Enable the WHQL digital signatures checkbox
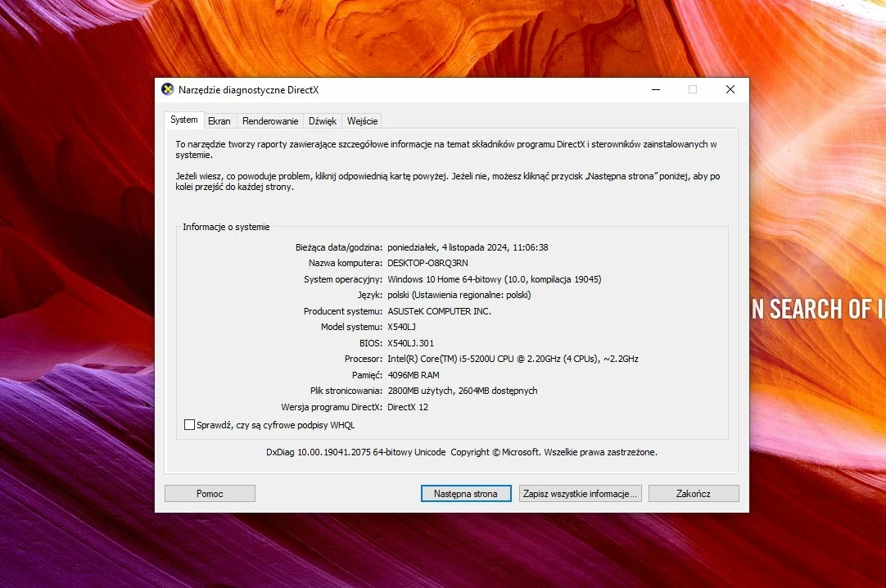Image resolution: width=886 pixels, height=588 pixels. tap(190, 425)
